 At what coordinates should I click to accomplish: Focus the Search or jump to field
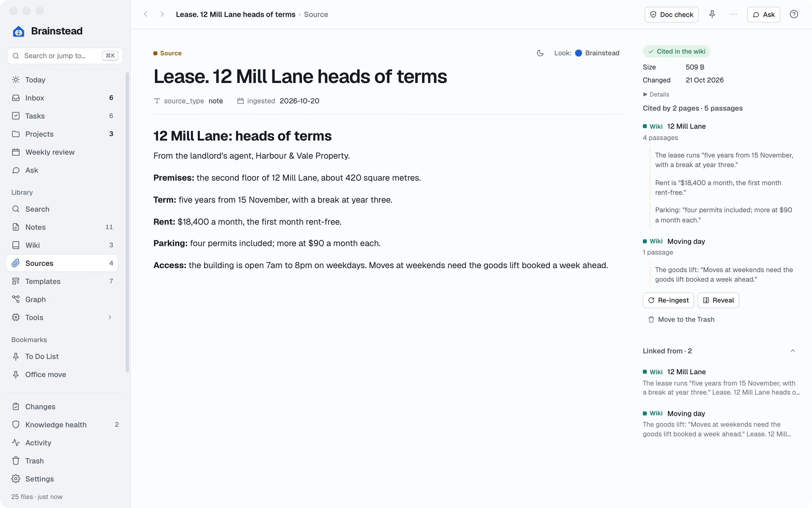tap(65, 56)
